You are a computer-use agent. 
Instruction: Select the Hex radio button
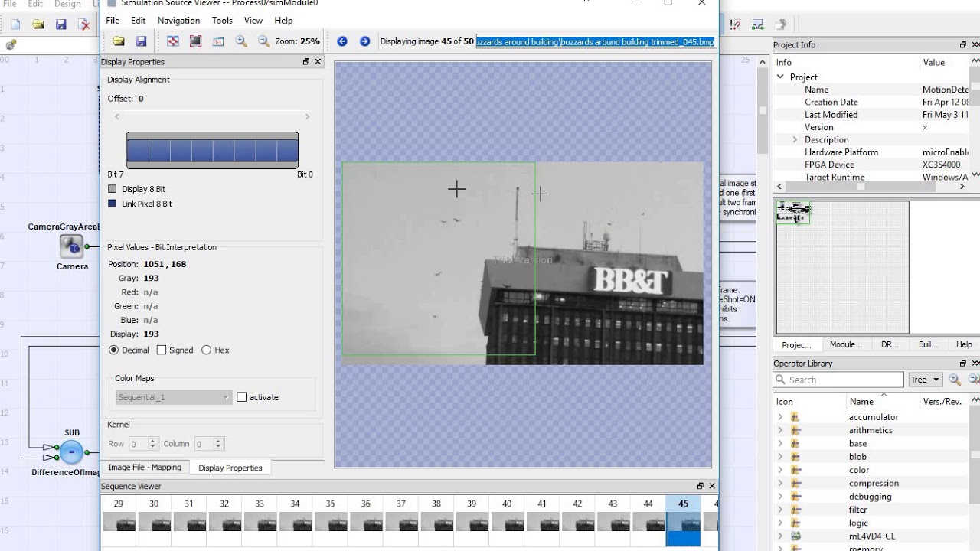pos(206,350)
